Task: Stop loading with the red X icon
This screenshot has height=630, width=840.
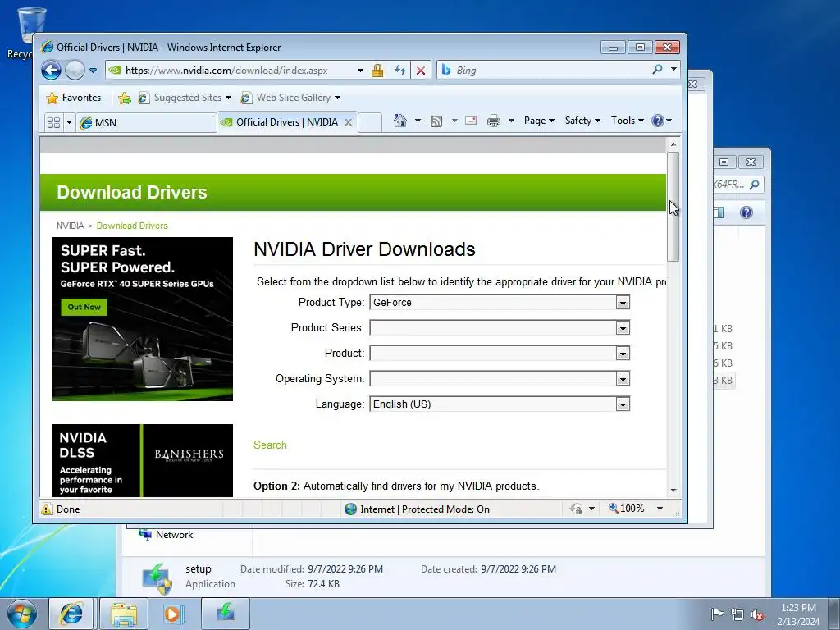Action: click(421, 71)
